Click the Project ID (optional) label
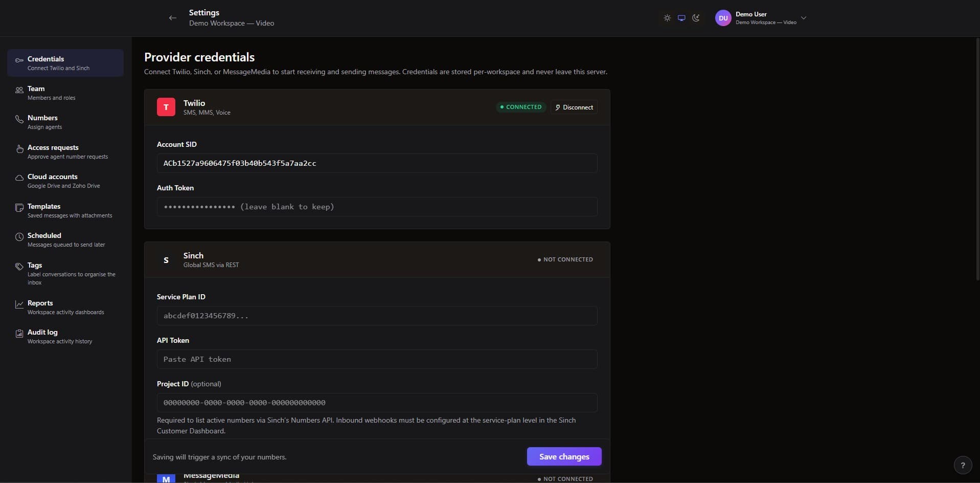The image size is (980, 483). tap(189, 384)
